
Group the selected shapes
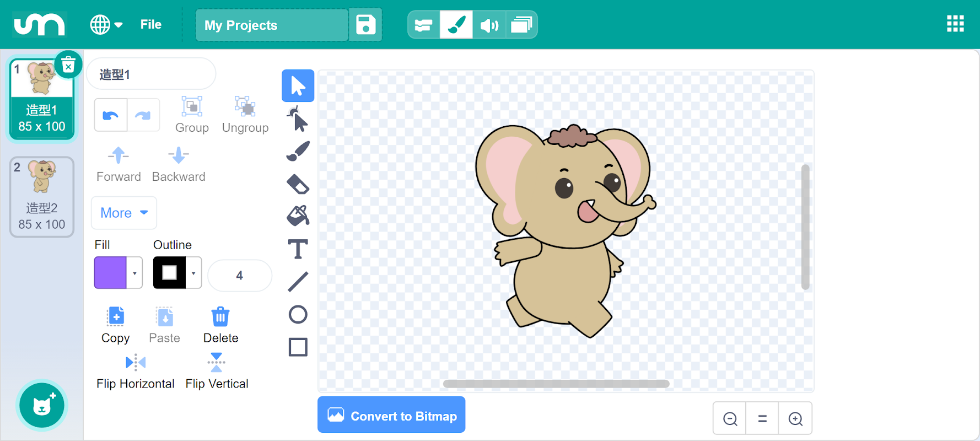click(192, 115)
